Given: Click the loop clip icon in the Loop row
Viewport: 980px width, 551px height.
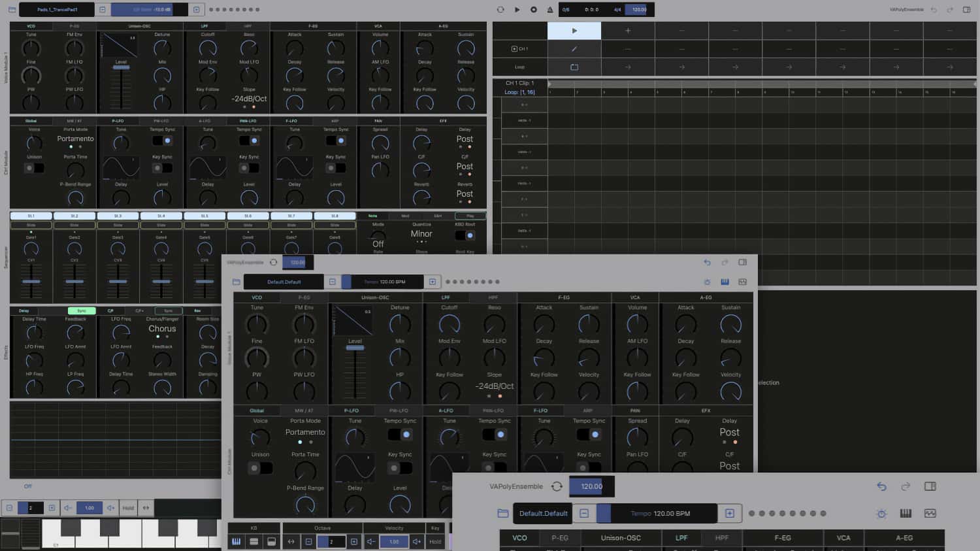Looking at the screenshot, I should [x=574, y=67].
